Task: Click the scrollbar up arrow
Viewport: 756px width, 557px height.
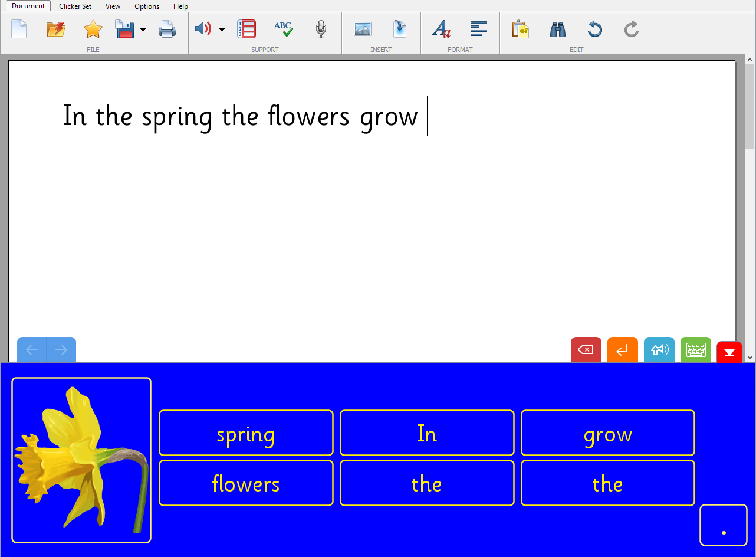Action: (750, 60)
